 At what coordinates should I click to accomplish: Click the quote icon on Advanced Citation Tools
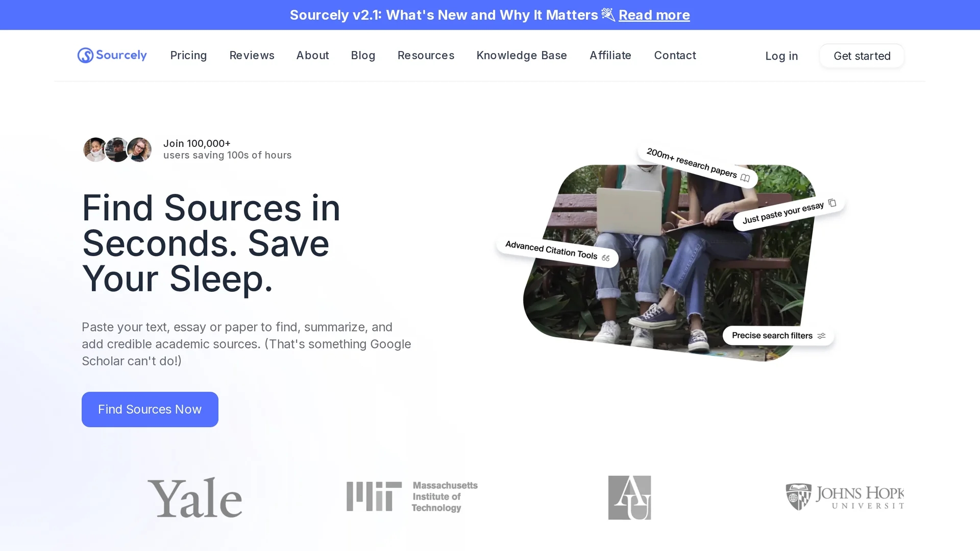pos(606,258)
